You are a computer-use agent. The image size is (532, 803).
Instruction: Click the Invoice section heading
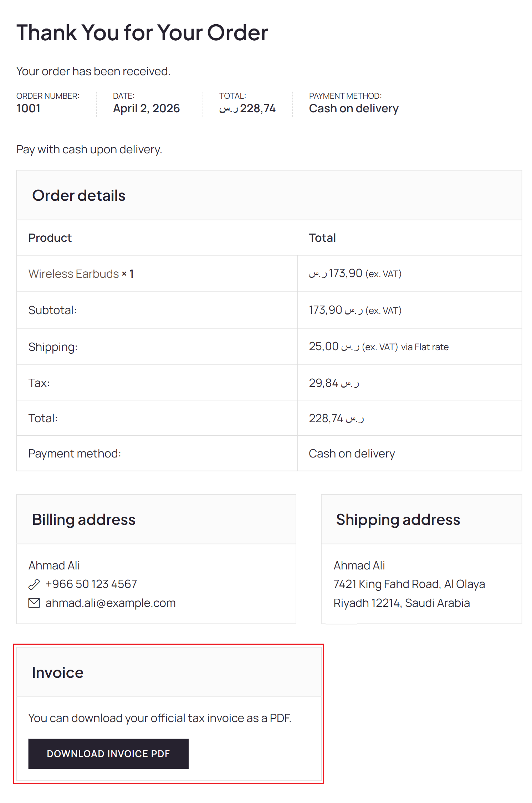point(58,673)
